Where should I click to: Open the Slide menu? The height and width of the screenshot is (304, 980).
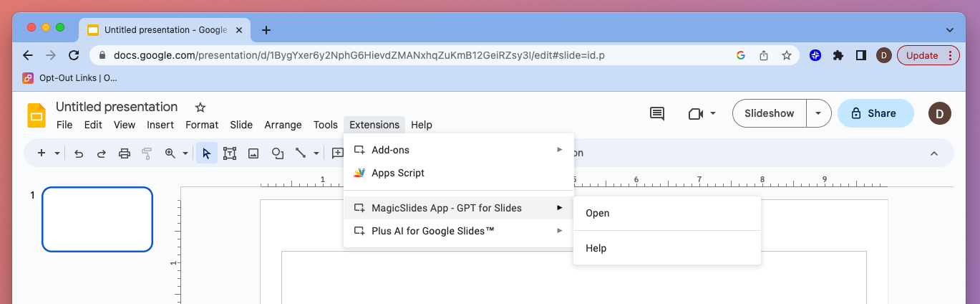pyautogui.click(x=241, y=125)
